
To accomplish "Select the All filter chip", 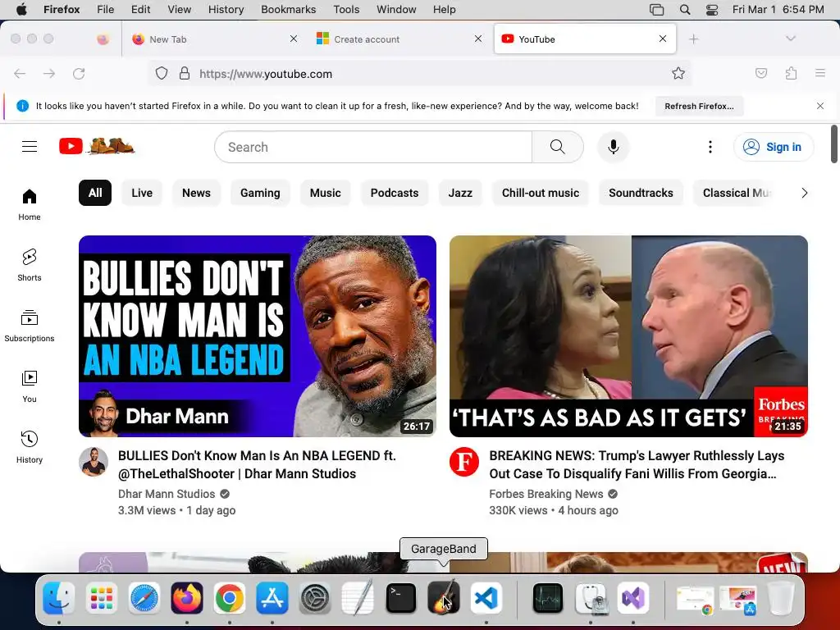I will tap(95, 193).
